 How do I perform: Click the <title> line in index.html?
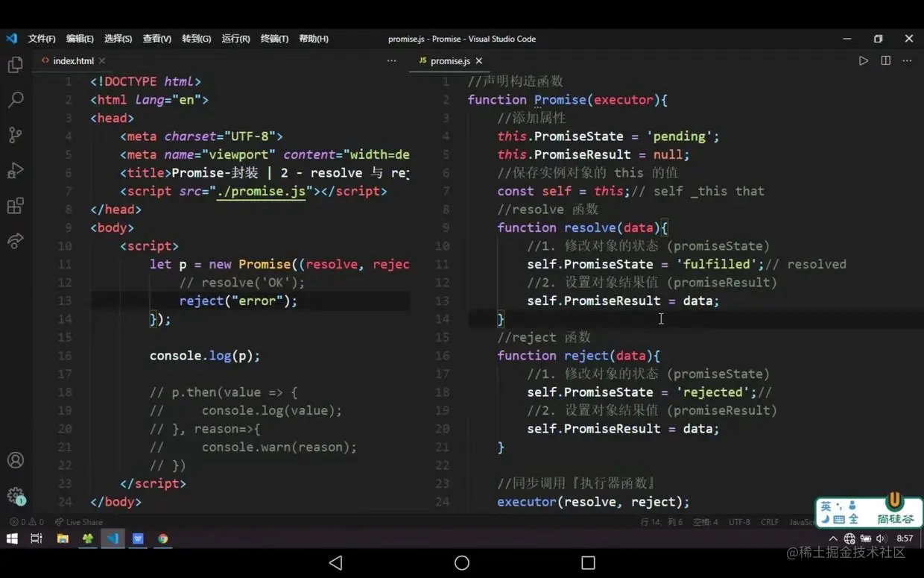tap(265, 173)
